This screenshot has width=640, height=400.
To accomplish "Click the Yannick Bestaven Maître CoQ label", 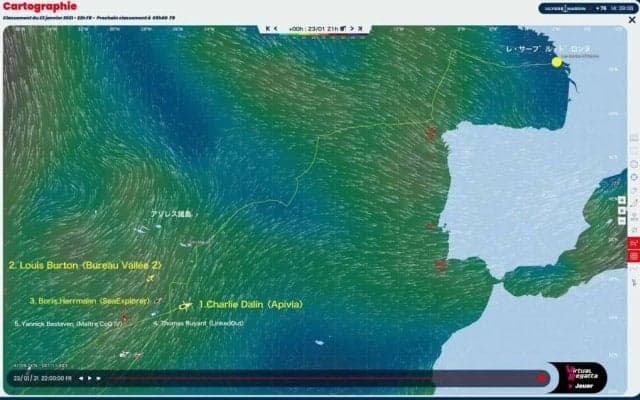I will [x=68, y=324].
